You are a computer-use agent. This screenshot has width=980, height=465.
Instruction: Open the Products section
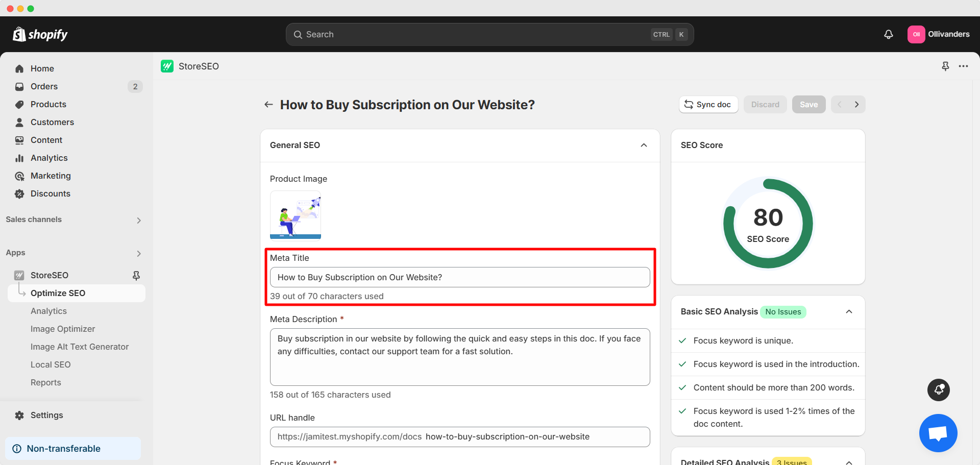point(48,104)
